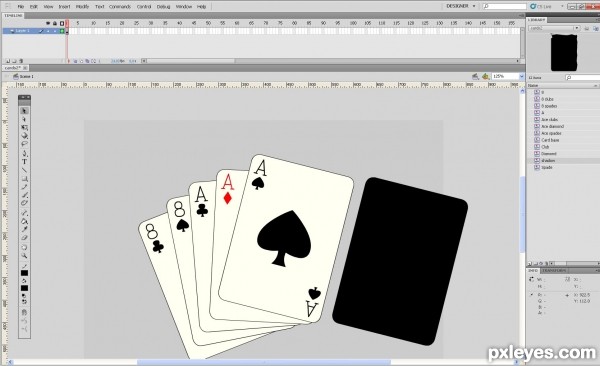600x366 pixels.
Task: Click the Scene 1 breadcrumb
Action: click(24, 77)
